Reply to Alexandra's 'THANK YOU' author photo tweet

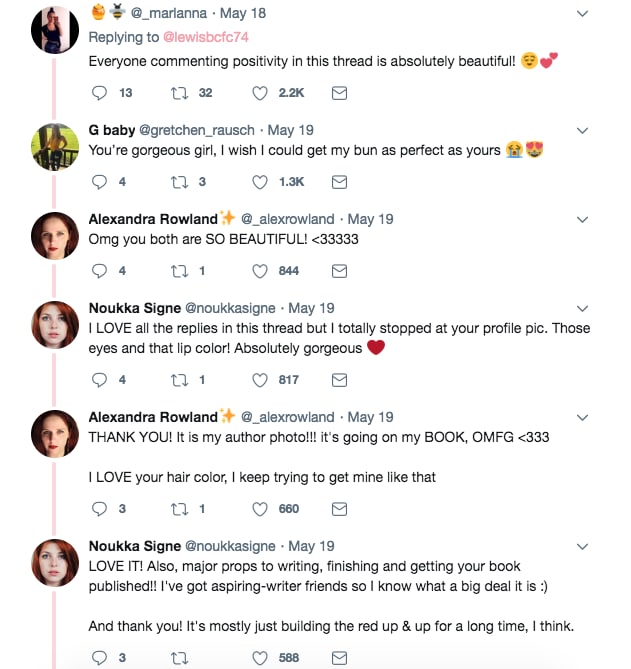[99, 509]
